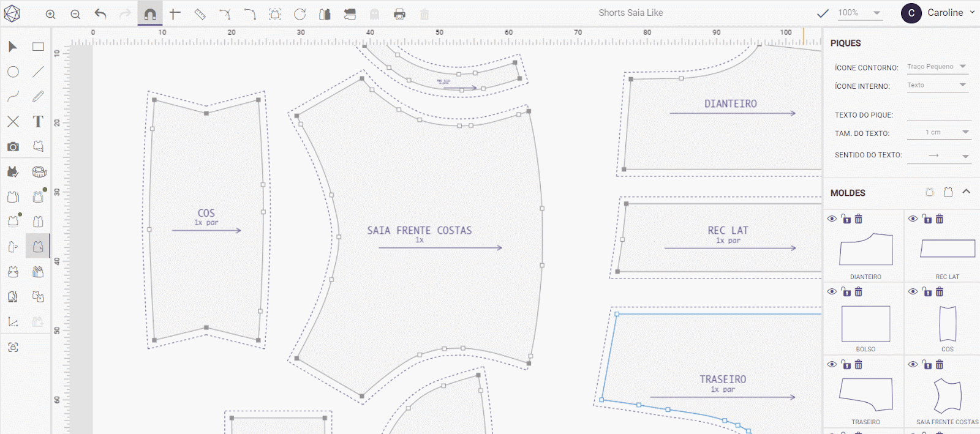Viewport: 980px width, 434px height.
Task: Select the crosshair guide tool in top toolbar
Action: pyautogui.click(x=175, y=13)
